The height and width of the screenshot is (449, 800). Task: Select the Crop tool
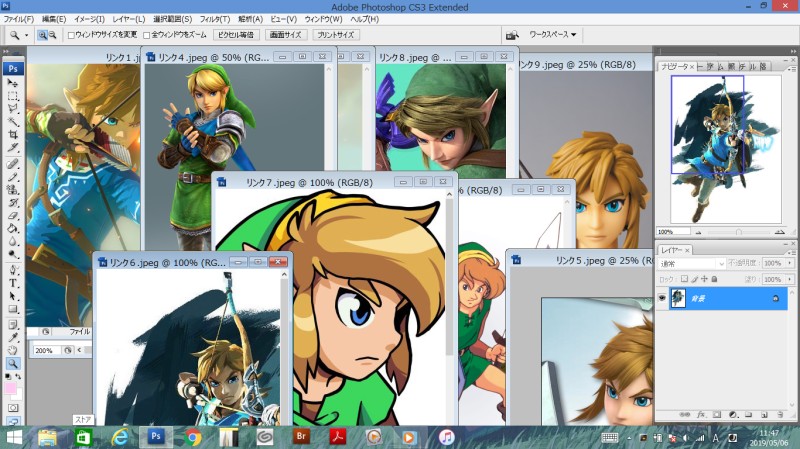tap(13, 135)
